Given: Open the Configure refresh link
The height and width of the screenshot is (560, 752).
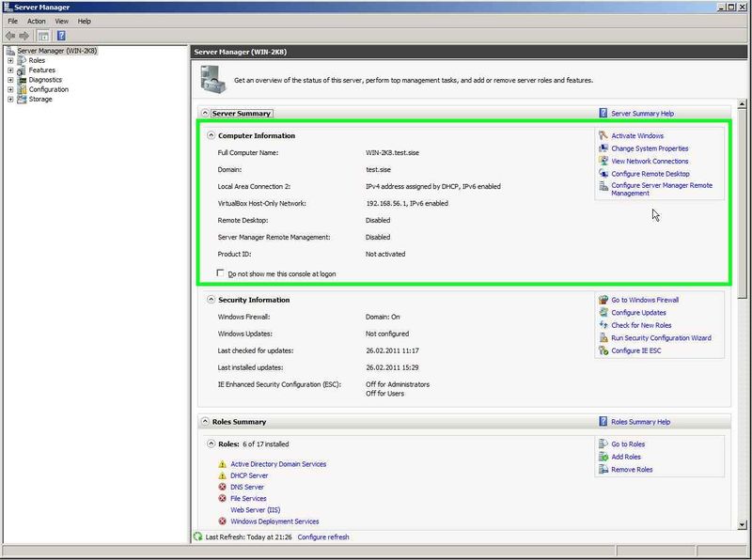Looking at the screenshot, I should [x=323, y=537].
